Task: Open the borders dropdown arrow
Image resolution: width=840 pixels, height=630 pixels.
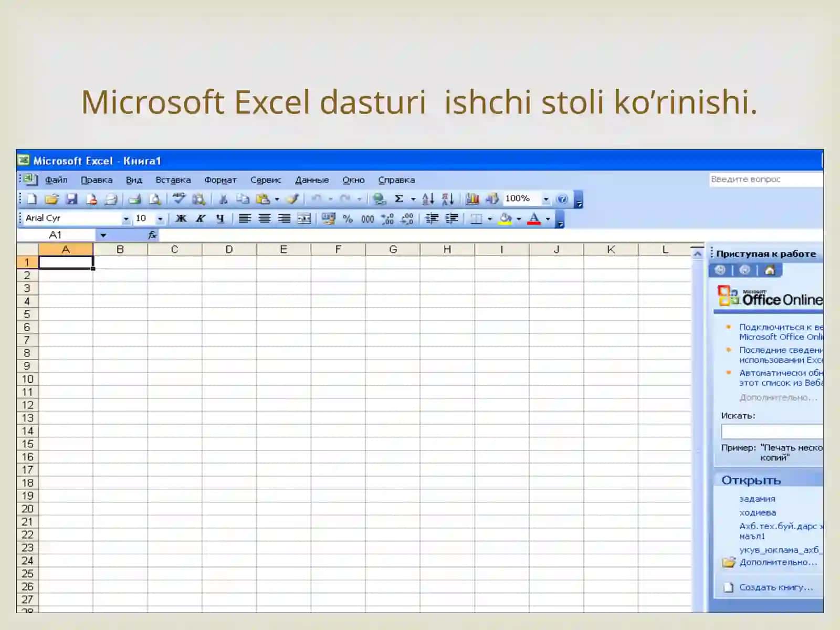Action: (x=490, y=218)
